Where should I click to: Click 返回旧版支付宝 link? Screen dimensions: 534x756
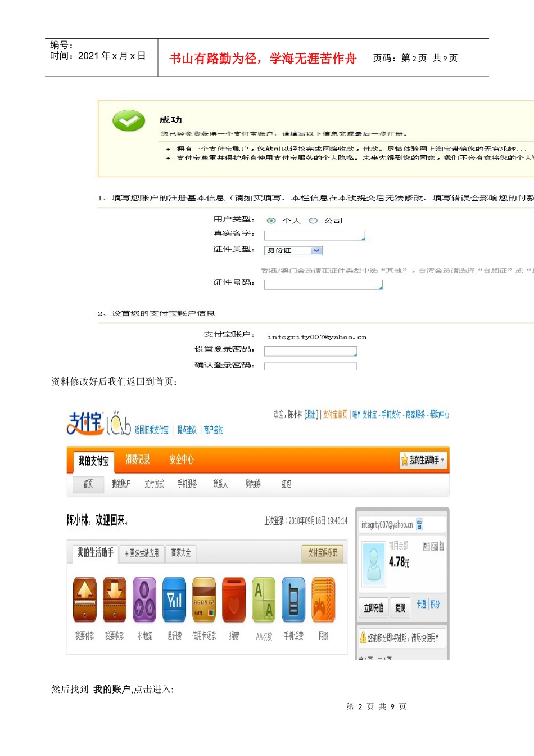[152, 430]
